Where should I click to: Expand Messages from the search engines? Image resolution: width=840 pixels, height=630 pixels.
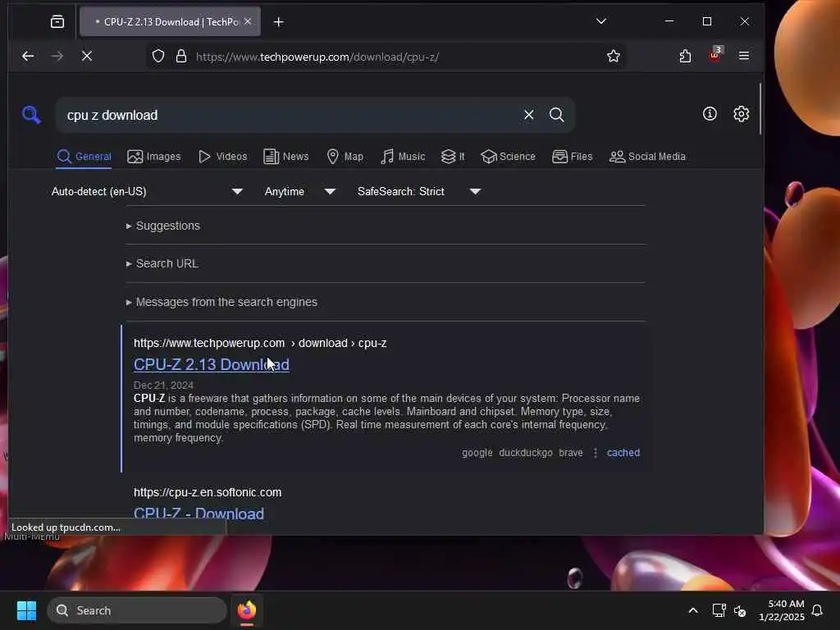[221, 302]
